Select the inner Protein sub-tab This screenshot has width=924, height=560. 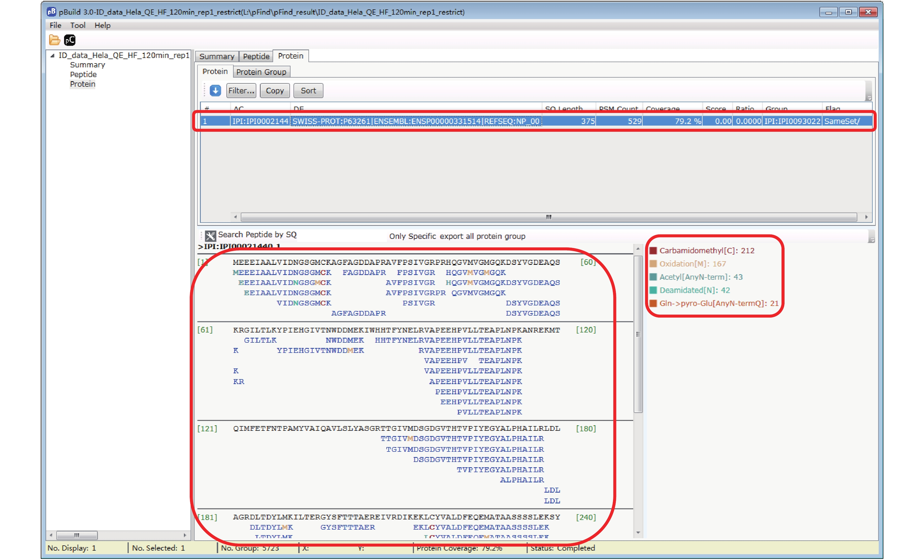215,71
